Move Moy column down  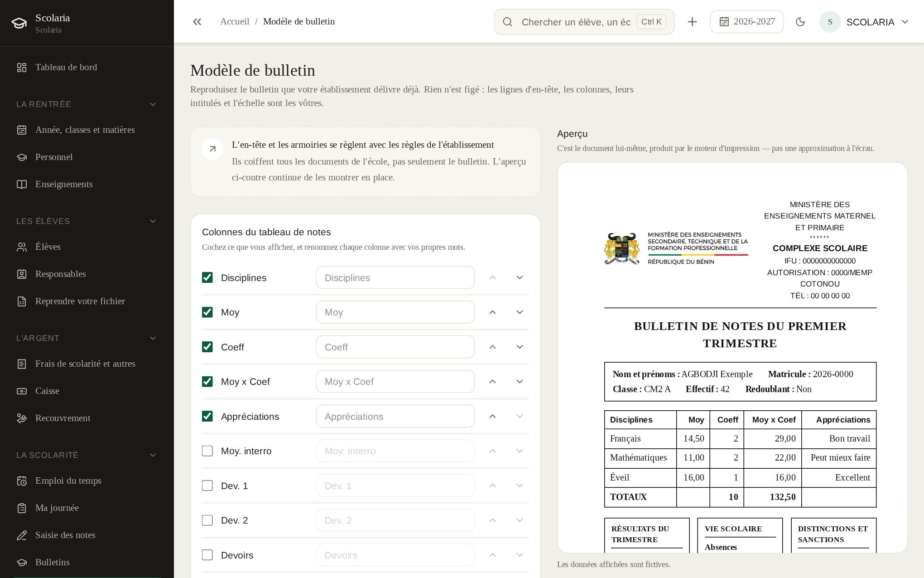click(x=520, y=312)
